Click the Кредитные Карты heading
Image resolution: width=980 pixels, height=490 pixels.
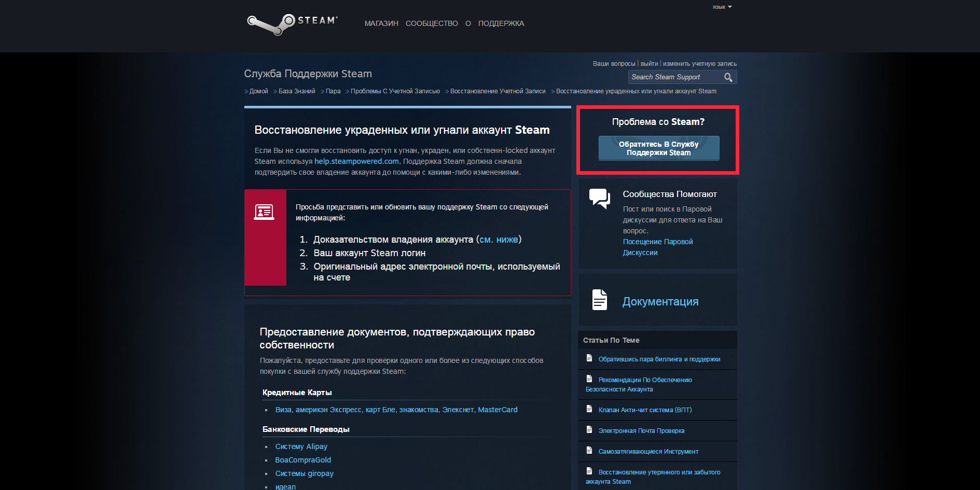(297, 393)
